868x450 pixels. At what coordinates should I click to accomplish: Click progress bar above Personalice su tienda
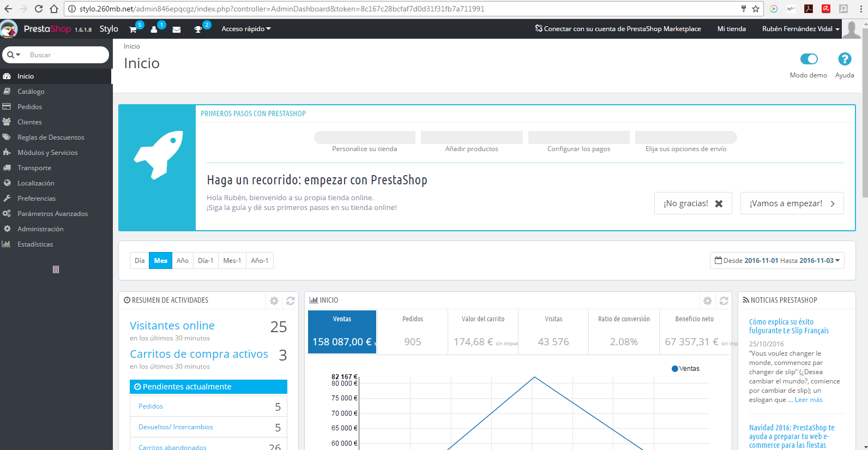[x=365, y=137]
